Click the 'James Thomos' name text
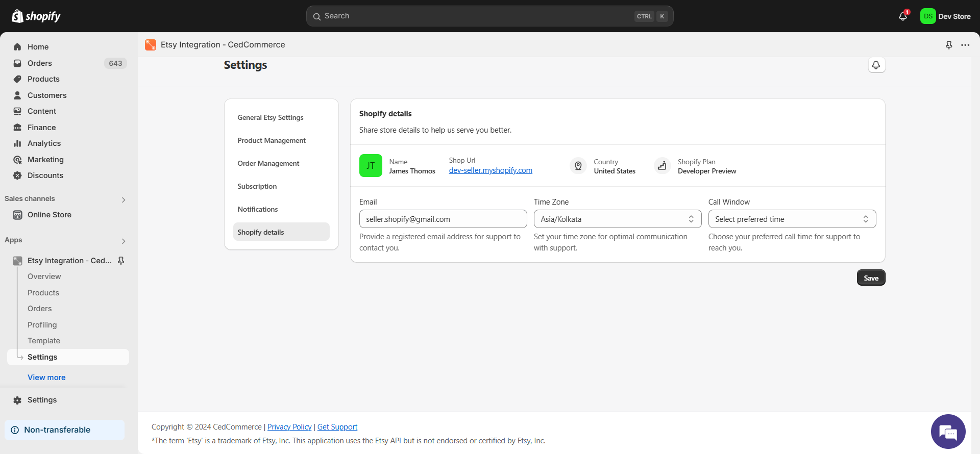The height and width of the screenshot is (454, 980). [x=412, y=171]
